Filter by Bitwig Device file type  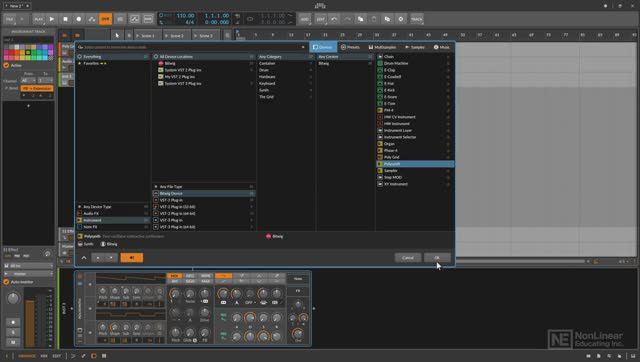pyautogui.click(x=204, y=193)
